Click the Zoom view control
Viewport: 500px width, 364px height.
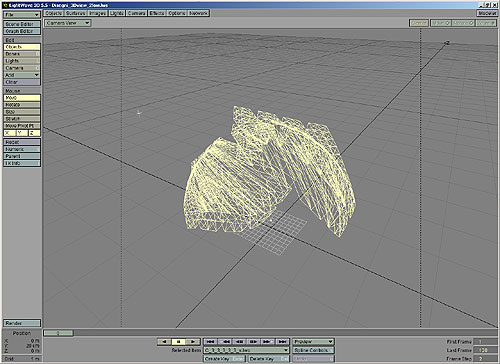486,23
